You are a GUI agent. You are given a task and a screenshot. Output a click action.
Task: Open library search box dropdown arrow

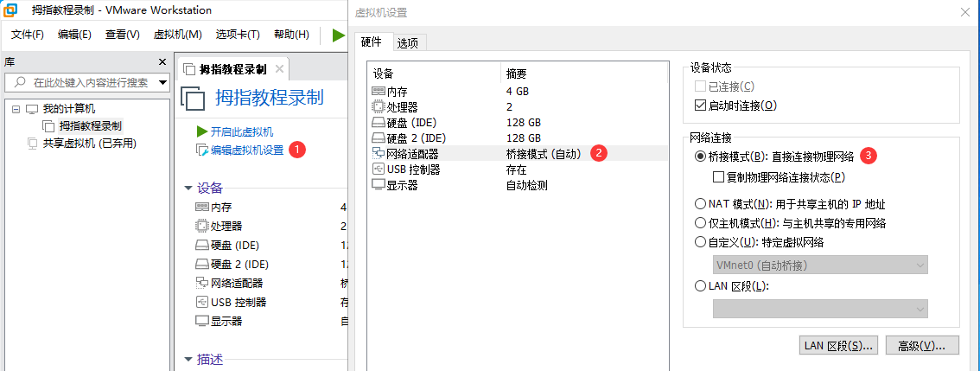(162, 83)
